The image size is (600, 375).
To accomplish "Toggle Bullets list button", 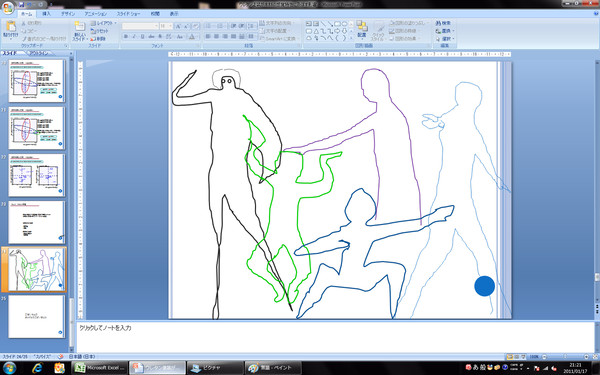I will click(x=209, y=26).
